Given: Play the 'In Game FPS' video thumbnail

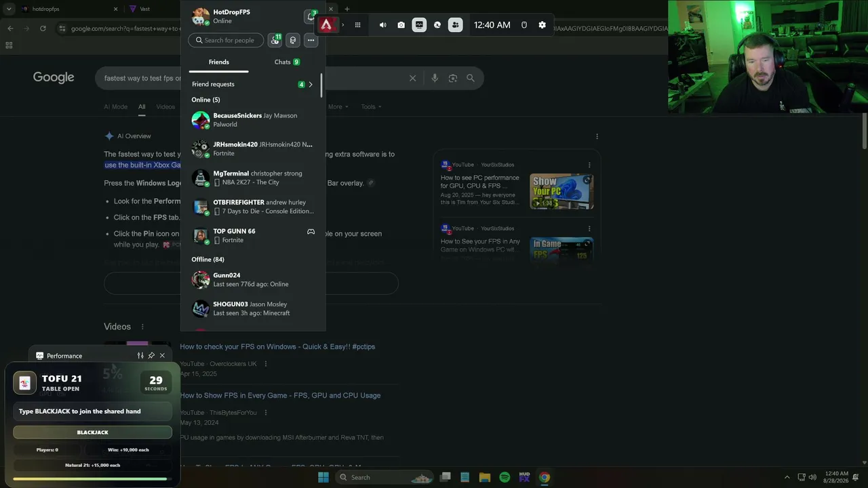Looking at the screenshot, I should (x=561, y=249).
